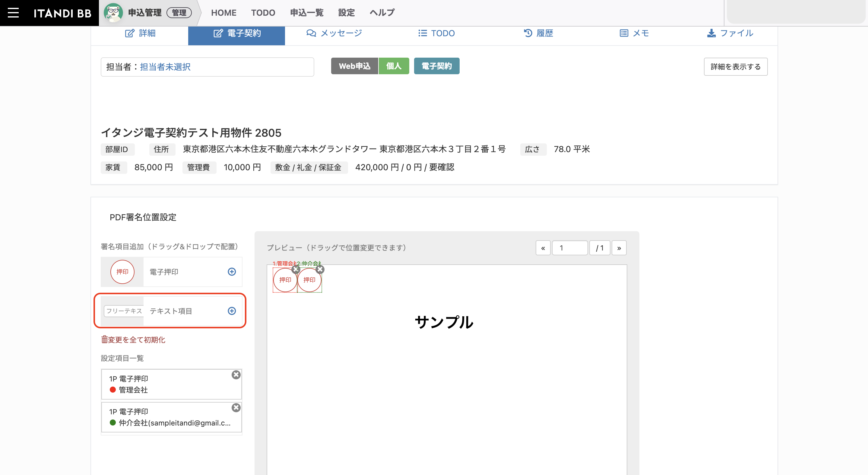Click the 個人 badge

(x=394, y=66)
